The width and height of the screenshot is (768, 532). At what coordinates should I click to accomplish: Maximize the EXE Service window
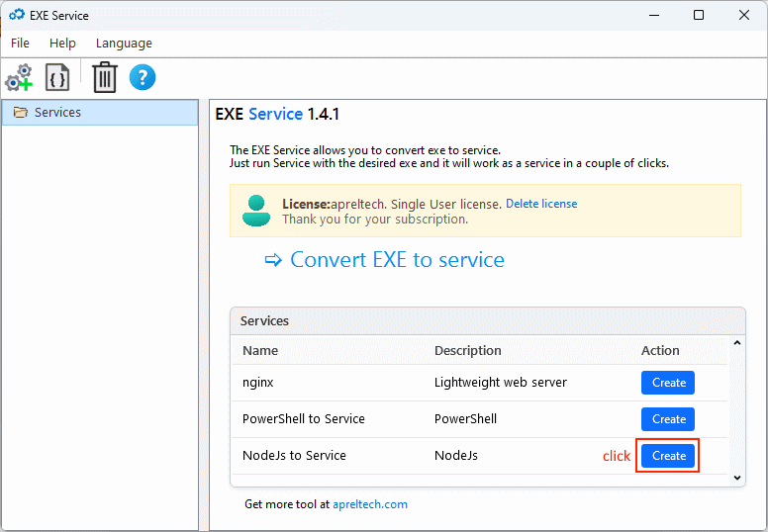click(x=699, y=15)
